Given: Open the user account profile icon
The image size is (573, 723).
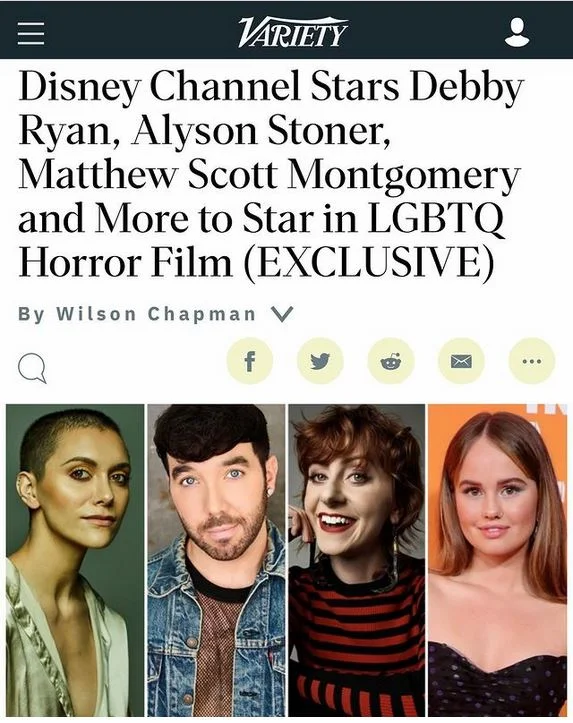Looking at the screenshot, I should (x=517, y=32).
